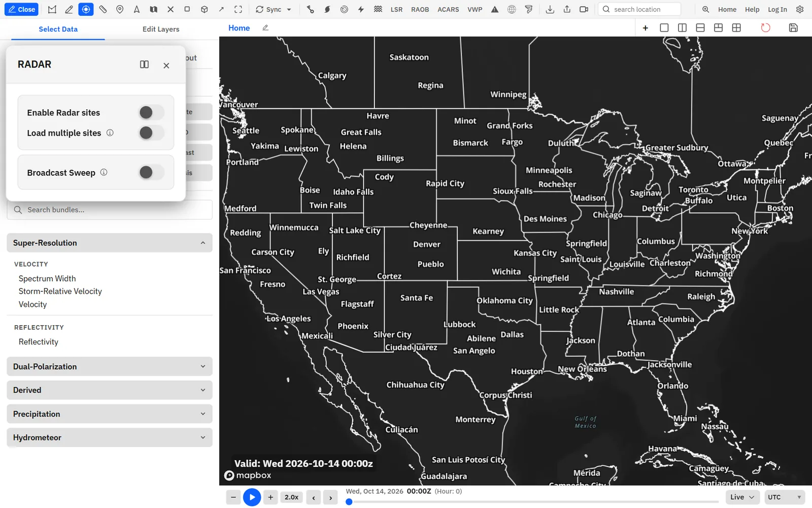Click the download icon

(550, 9)
